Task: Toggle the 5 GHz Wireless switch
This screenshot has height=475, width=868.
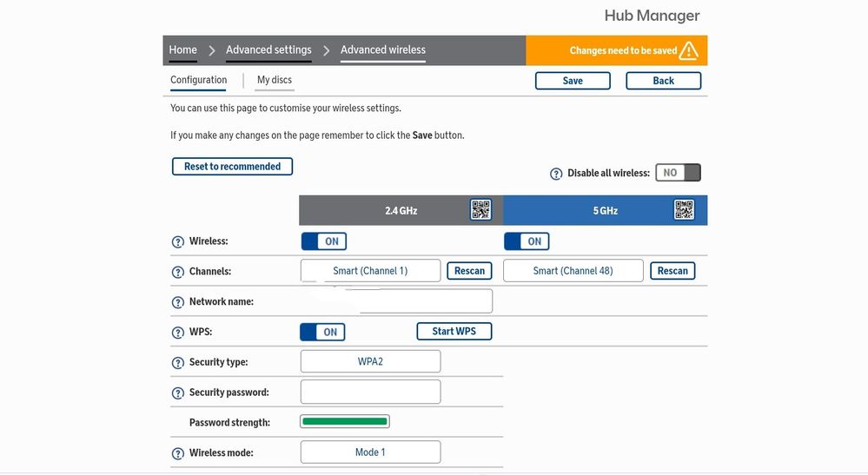Action: point(527,241)
